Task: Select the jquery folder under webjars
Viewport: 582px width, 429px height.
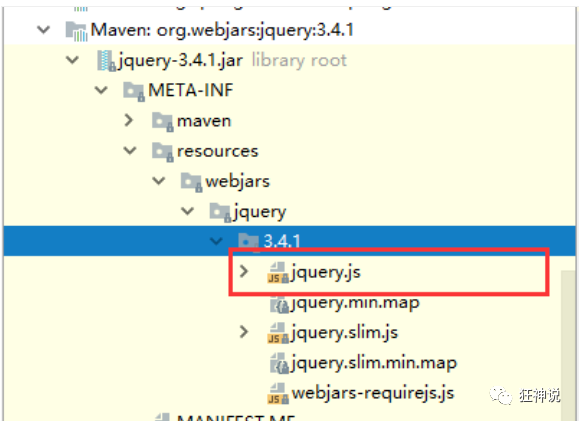Action: tap(260, 212)
